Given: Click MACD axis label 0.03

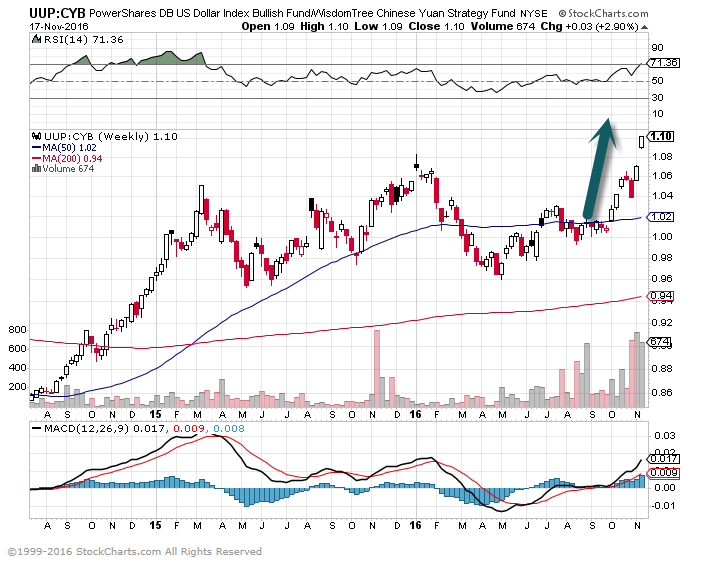Looking at the screenshot, I should click(x=664, y=435).
